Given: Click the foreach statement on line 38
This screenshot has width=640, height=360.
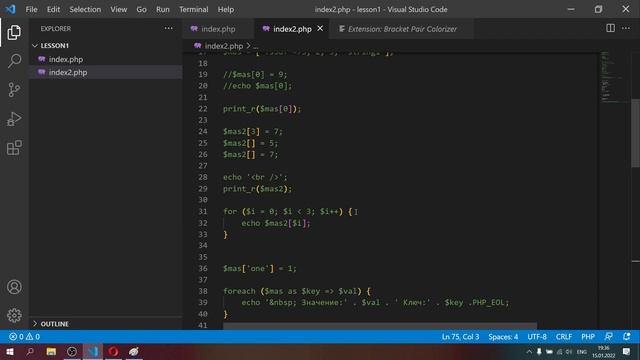Looking at the screenshot, I should point(296,291).
